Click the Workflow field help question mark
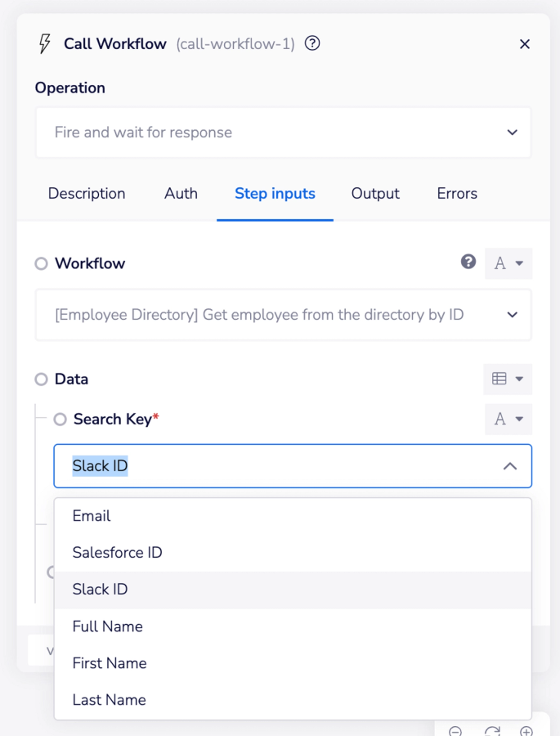 tap(468, 262)
